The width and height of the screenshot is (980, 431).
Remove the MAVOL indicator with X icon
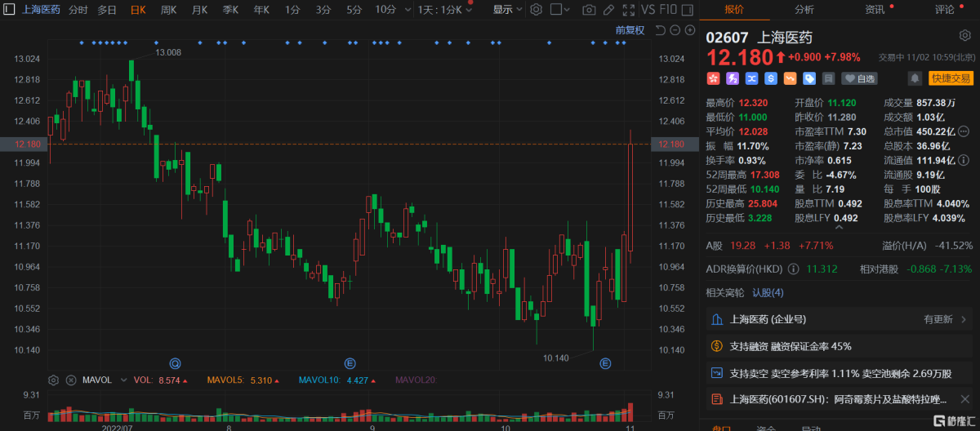(x=70, y=380)
